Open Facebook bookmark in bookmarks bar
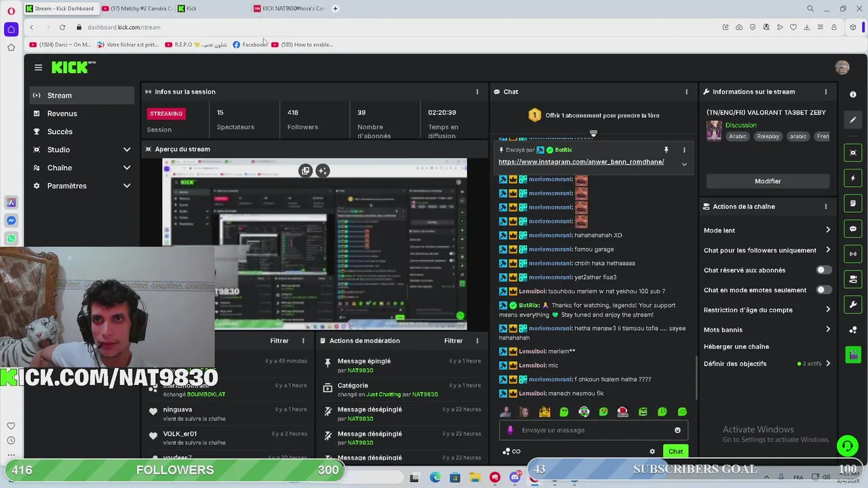The image size is (868, 488). coord(250,45)
